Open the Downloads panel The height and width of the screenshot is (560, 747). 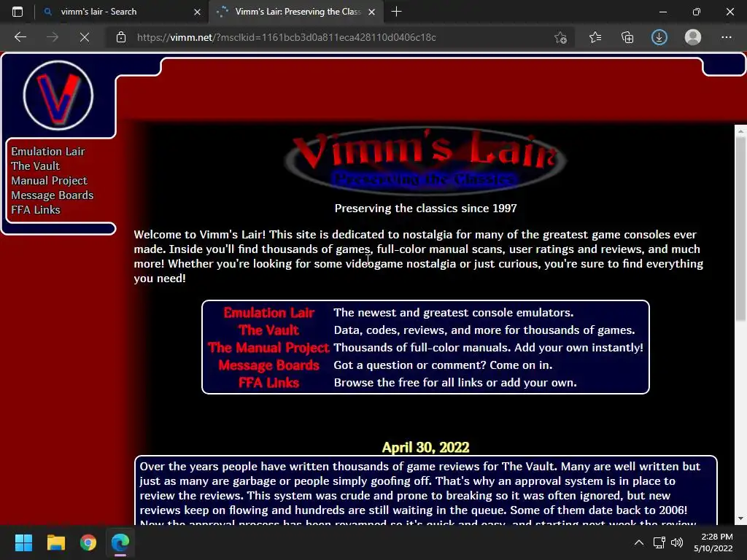coord(659,37)
